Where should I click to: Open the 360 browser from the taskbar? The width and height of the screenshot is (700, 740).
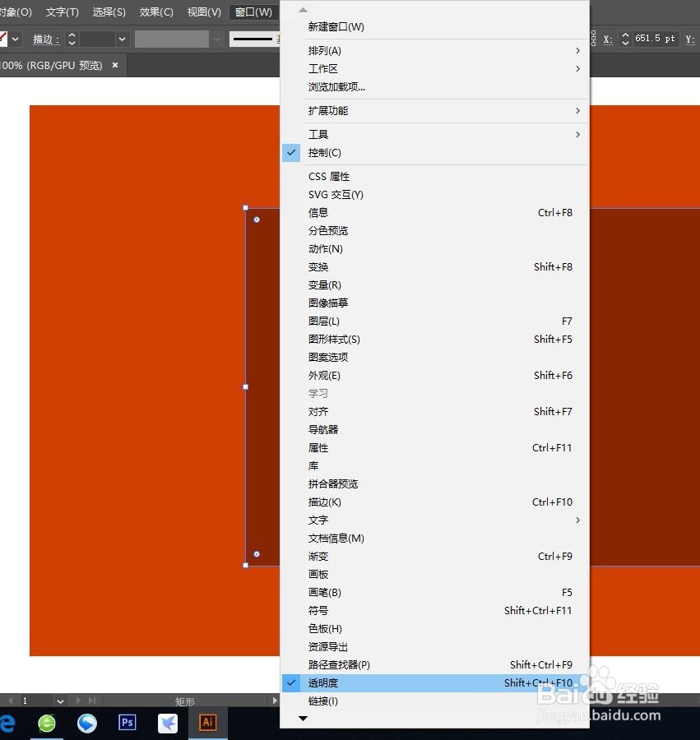tap(45, 724)
